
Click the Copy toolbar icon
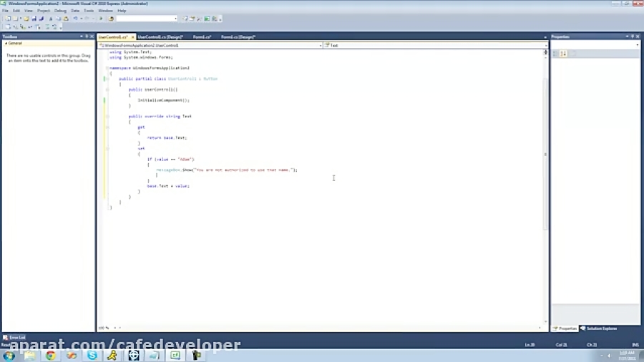pyautogui.click(x=59, y=19)
